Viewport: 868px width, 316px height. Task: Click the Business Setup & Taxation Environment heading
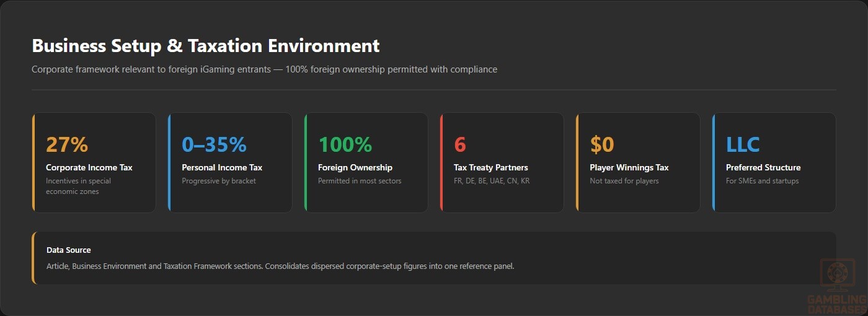pyautogui.click(x=206, y=46)
